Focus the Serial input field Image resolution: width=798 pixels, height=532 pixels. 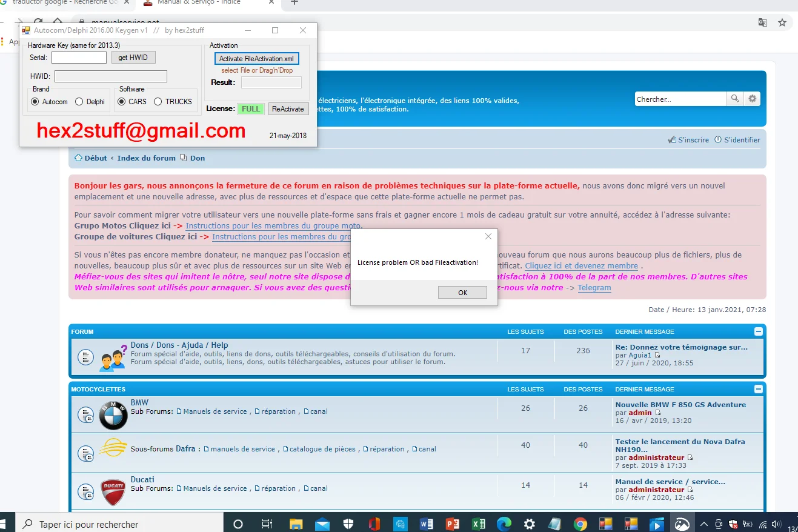tap(79, 58)
